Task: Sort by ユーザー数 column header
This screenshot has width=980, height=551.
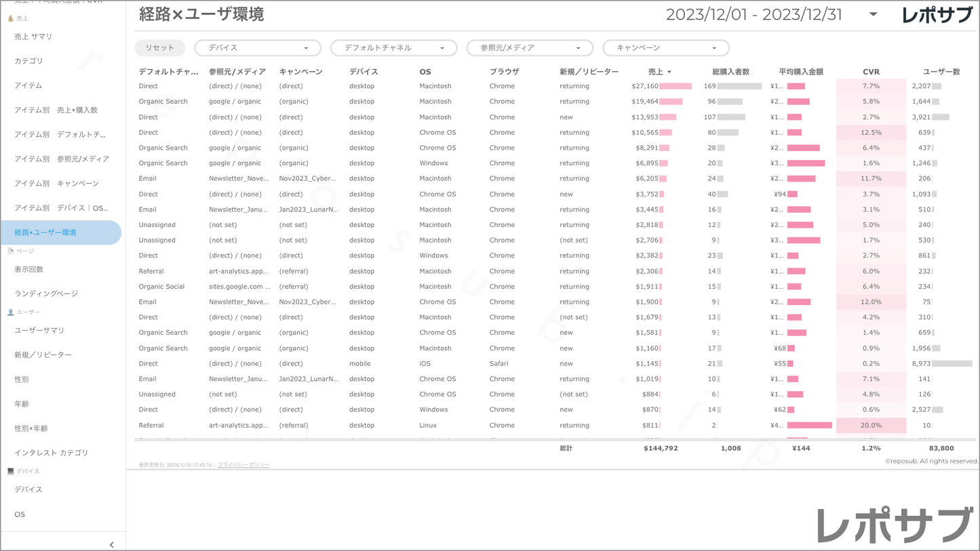Action: click(941, 72)
